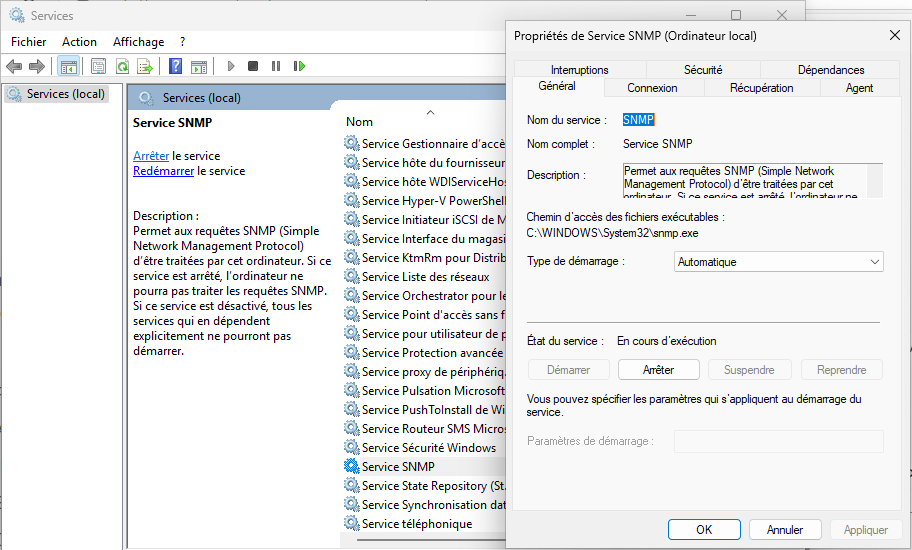Image resolution: width=912 pixels, height=550 pixels.
Task: Open the Type de démarrage dropdown
Action: pos(779,262)
